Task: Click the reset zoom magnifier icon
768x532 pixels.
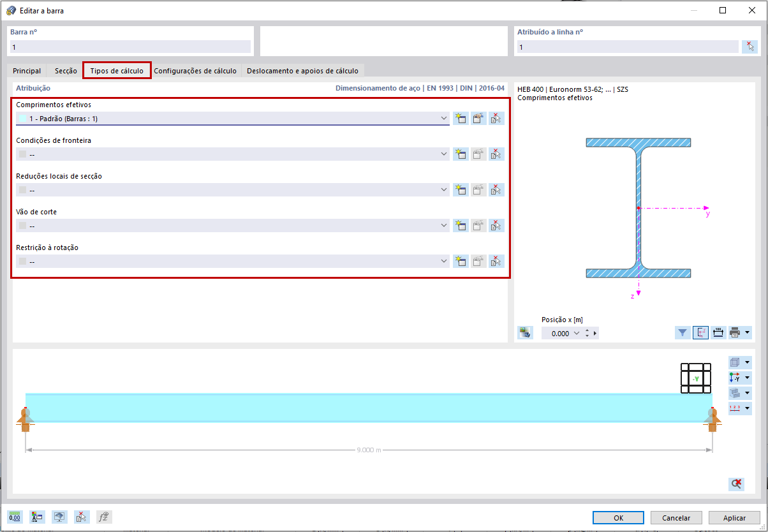Action: point(737,484)
